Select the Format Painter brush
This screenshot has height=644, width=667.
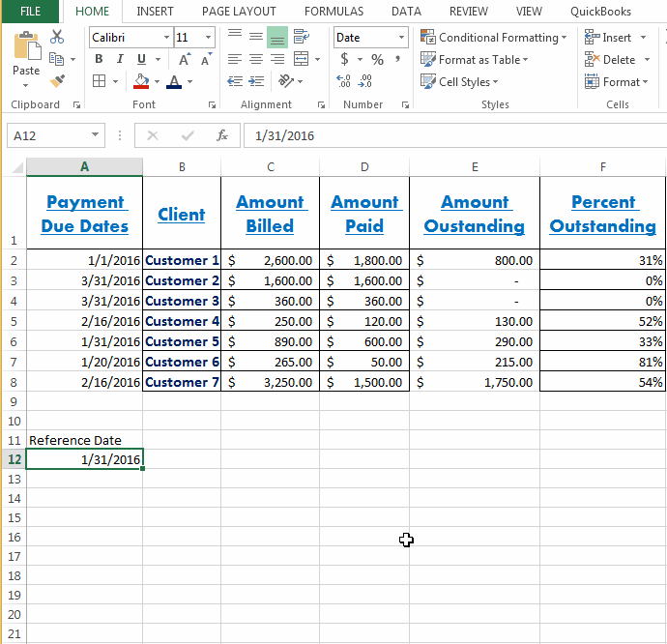pyautogui.click(x=57, y=81)
